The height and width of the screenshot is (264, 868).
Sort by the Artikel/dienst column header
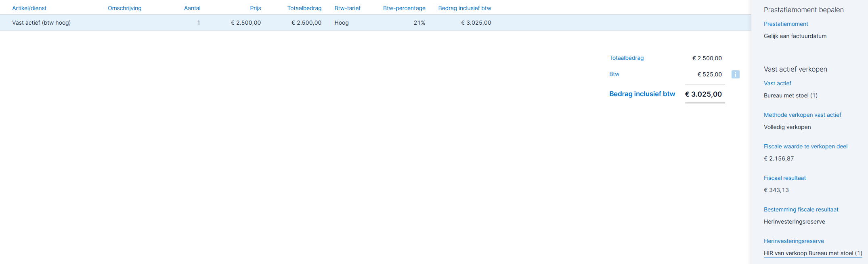click(x=29, y=8)
